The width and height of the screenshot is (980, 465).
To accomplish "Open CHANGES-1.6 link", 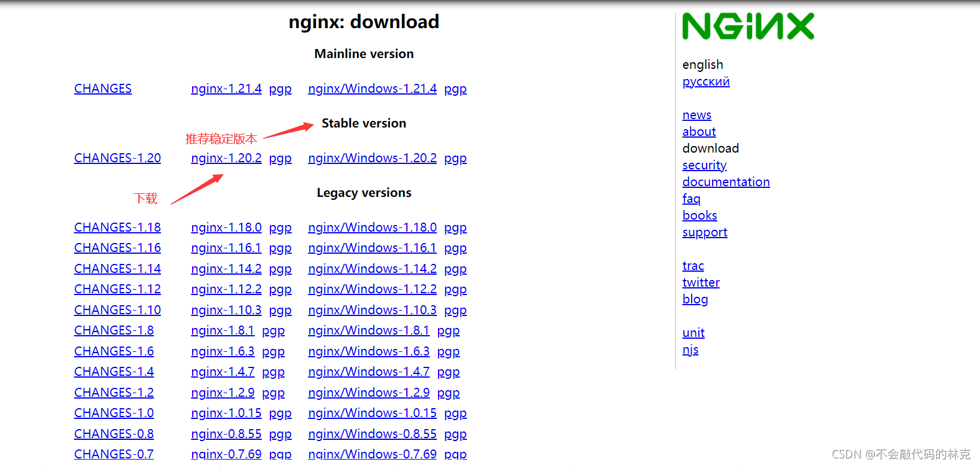I will (114, 351).
